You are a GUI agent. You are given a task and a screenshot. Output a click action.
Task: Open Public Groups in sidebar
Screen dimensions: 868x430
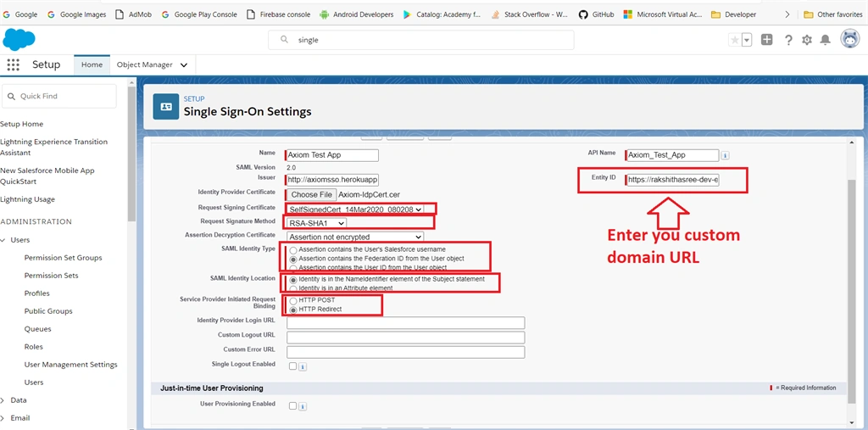pos(48,311)
